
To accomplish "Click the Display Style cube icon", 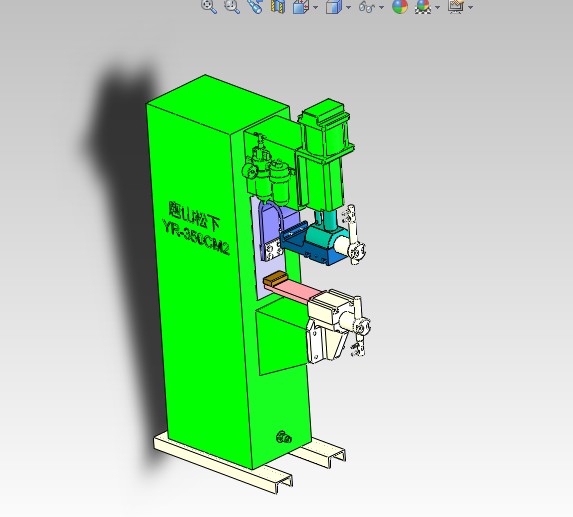I will coord(334,6).
